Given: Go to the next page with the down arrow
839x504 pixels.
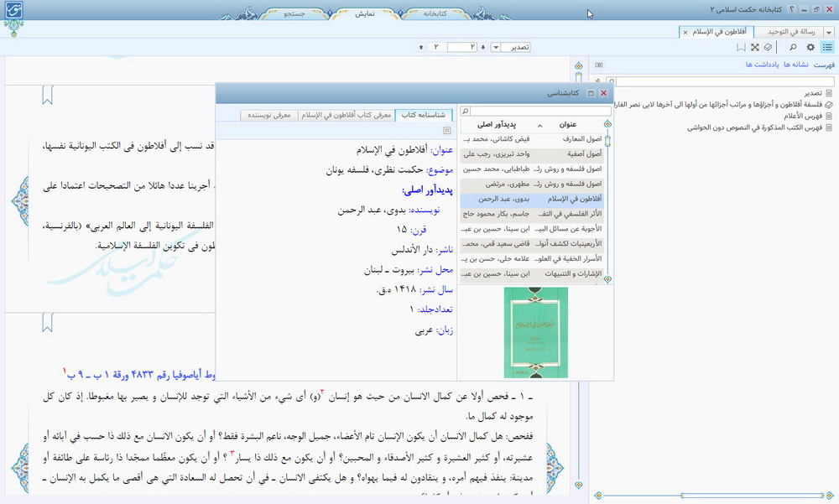Looking at the screenshot, I should click(x=483, y=48).
